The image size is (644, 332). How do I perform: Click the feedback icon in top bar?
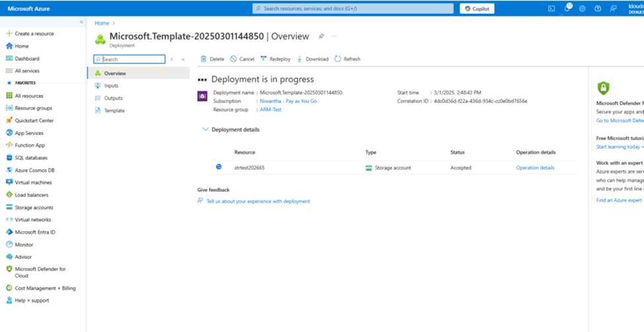click(x=614, y=9)
